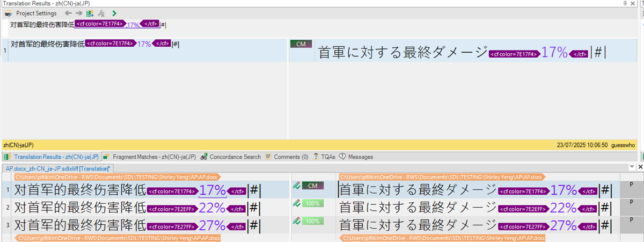The width and height of the screenshot is (644, 242).
Task: Click the pencil status icon on segment 3
Action: point(296,221)
